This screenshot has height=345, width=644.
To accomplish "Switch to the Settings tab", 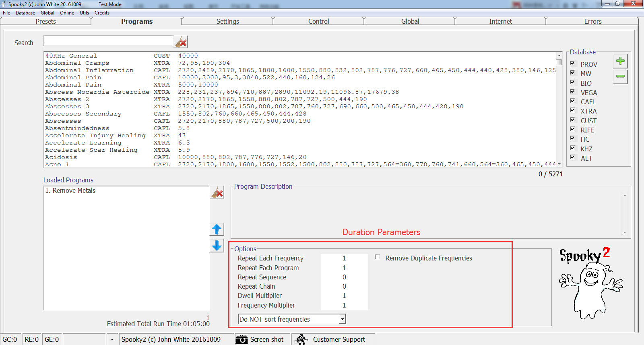I will coord(228,21).
